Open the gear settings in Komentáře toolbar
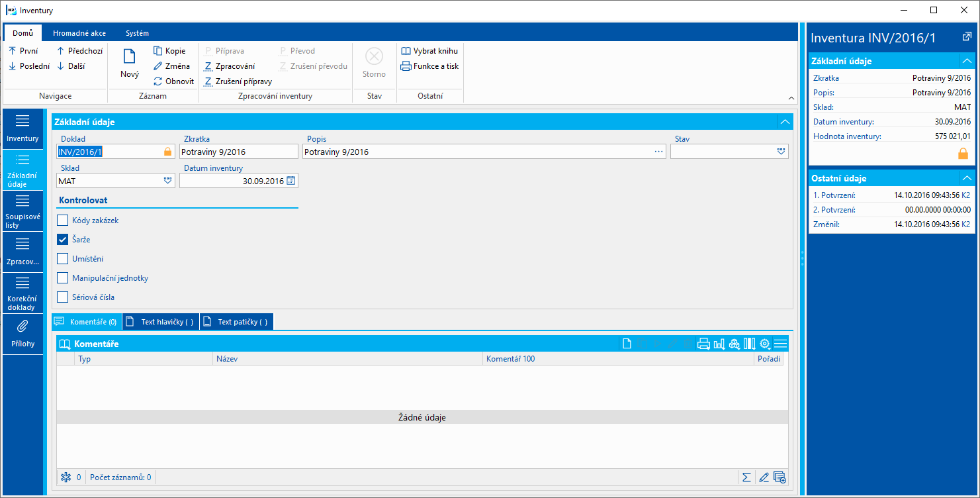 click(765, 344)
